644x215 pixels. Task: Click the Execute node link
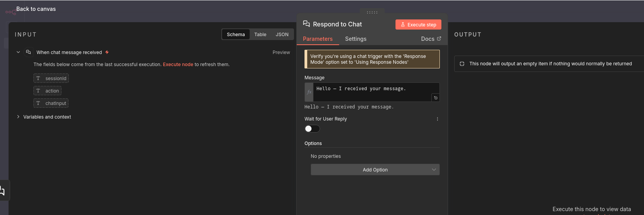178,65
